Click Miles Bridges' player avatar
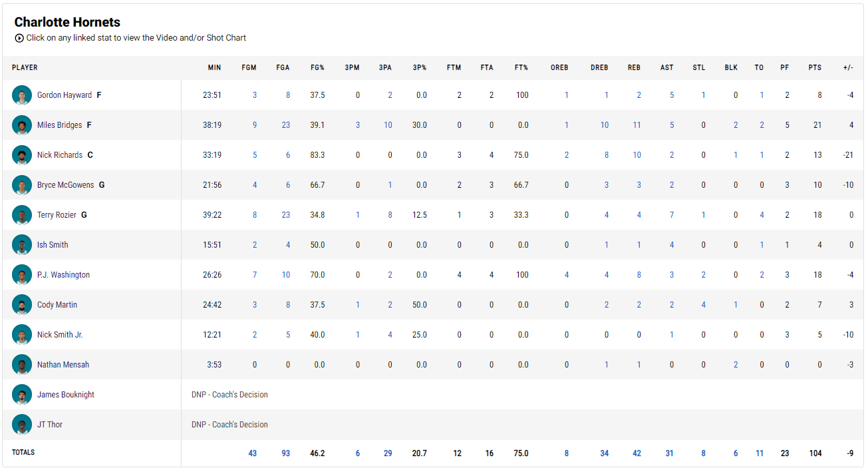Screen dimensions: 868x472 (22, 125)
